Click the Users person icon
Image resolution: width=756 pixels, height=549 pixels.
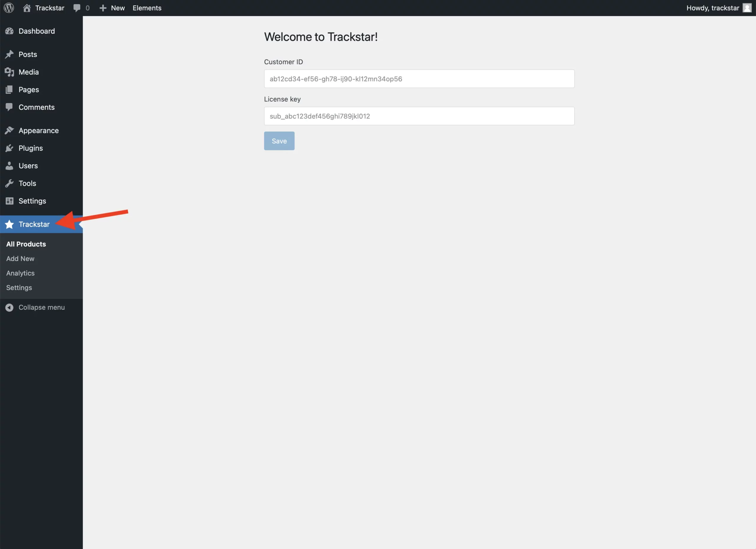[x=9, y=166]
